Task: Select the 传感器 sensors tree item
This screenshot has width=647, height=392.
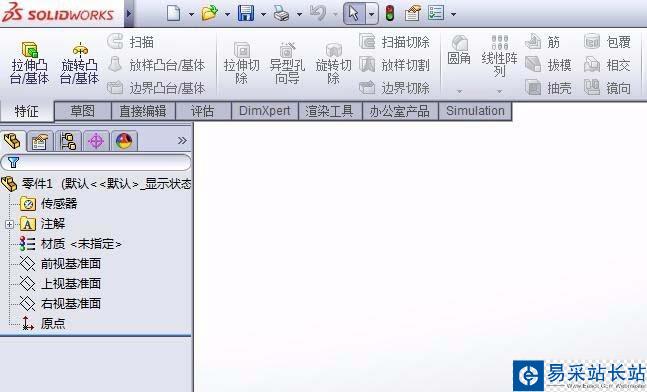Action: click(49, 204)
